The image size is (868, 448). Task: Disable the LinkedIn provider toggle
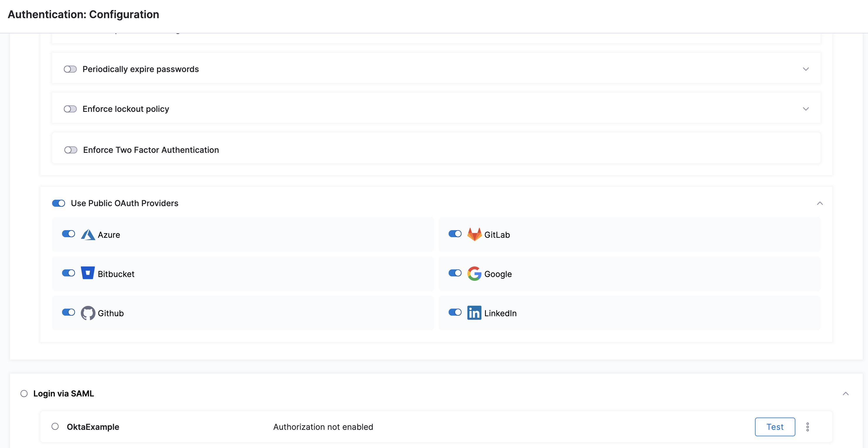coord(455,312)
